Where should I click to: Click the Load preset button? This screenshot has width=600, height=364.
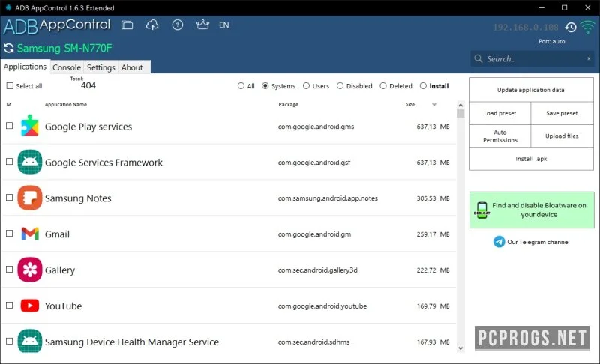coord(499,113)
